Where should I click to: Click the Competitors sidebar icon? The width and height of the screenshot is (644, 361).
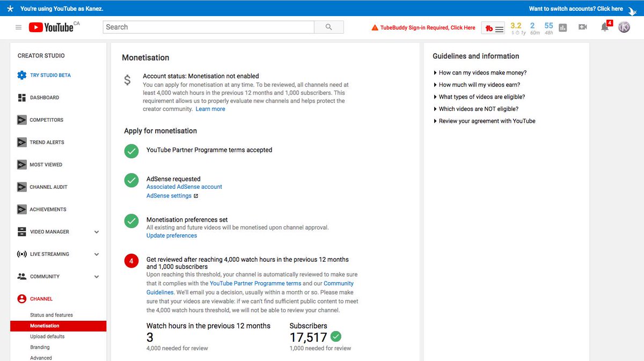[22, 120]
